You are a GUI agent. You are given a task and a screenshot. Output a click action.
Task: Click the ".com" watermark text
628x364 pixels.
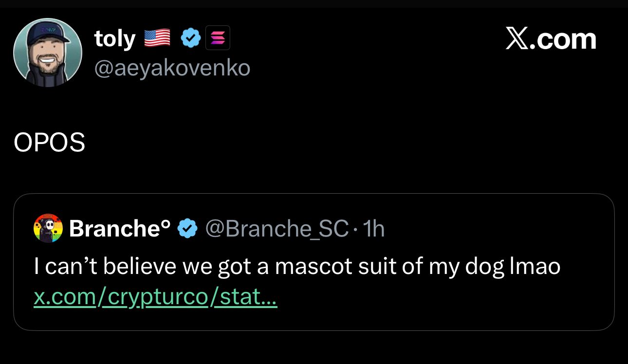pos(566,39)
